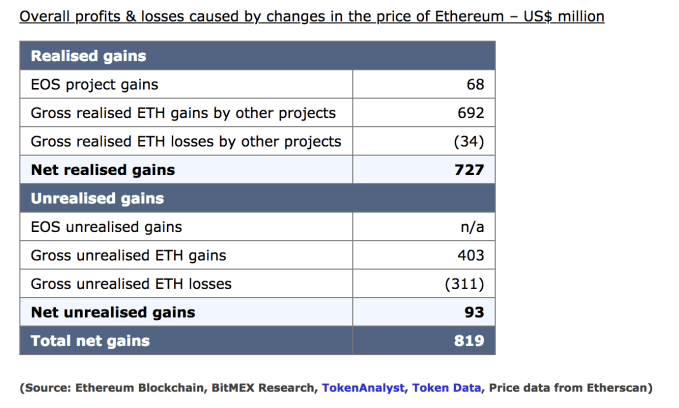Select the 727 net realised gains value

coord(469,170)
